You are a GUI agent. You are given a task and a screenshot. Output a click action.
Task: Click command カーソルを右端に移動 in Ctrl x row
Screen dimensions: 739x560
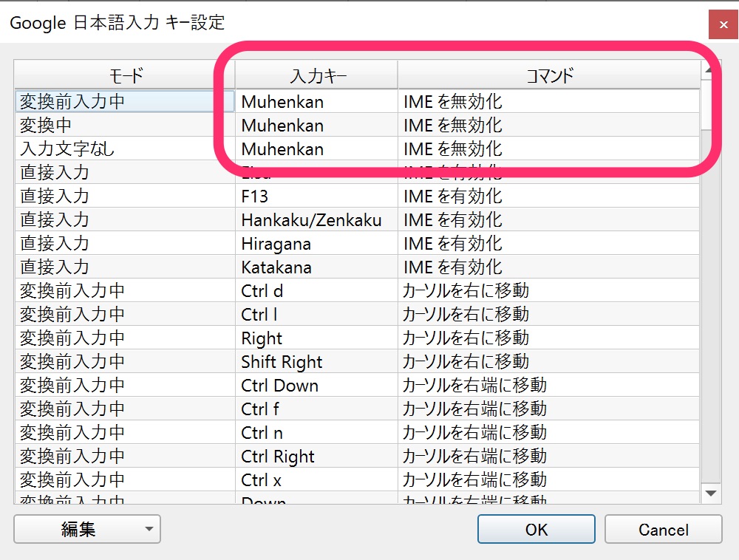click(548, 479)
